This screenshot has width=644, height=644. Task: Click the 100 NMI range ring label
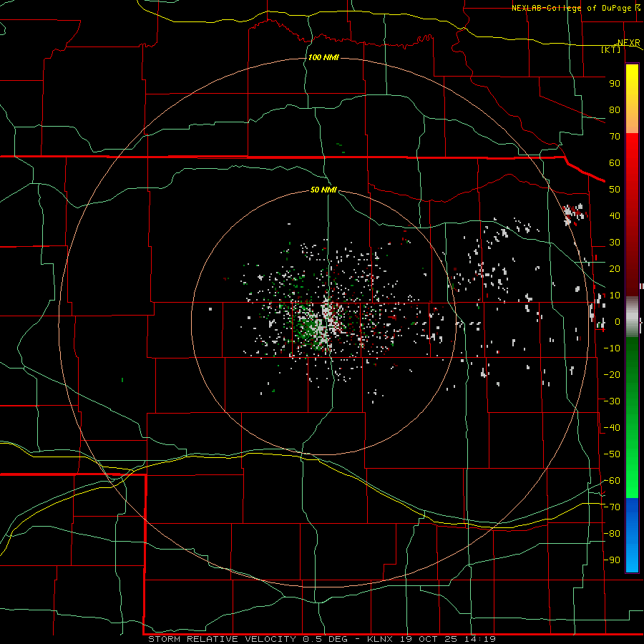pos(323,57)
